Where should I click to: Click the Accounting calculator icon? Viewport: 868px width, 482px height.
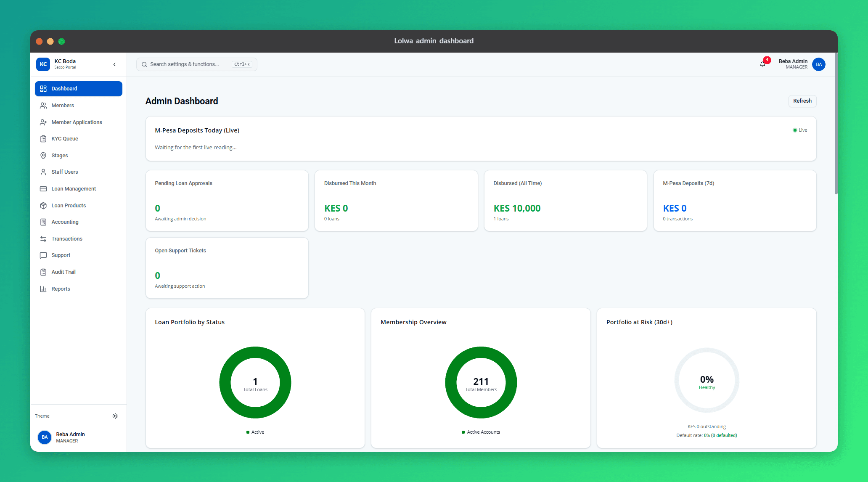[43, 222]
